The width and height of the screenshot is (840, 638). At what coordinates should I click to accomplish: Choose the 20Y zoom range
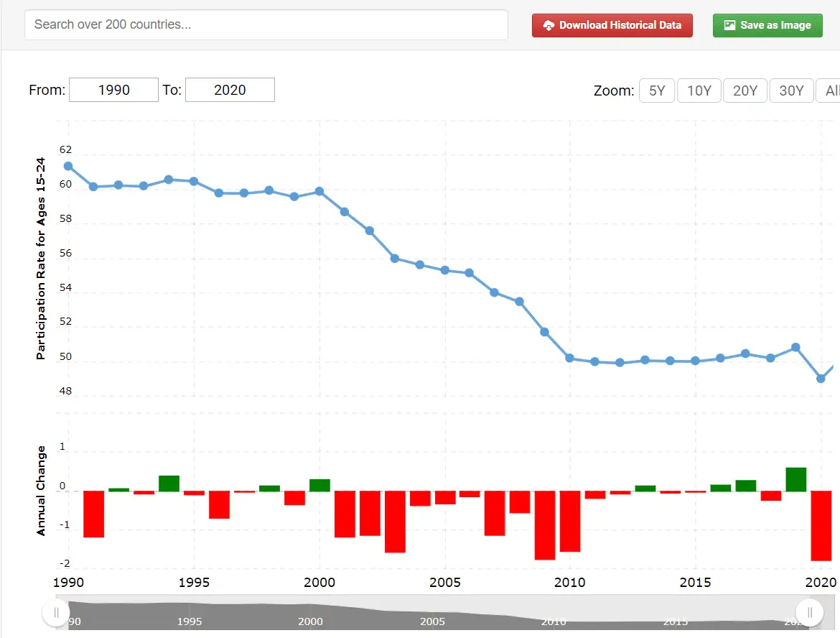pyautogui.click(x=745, y=91)
